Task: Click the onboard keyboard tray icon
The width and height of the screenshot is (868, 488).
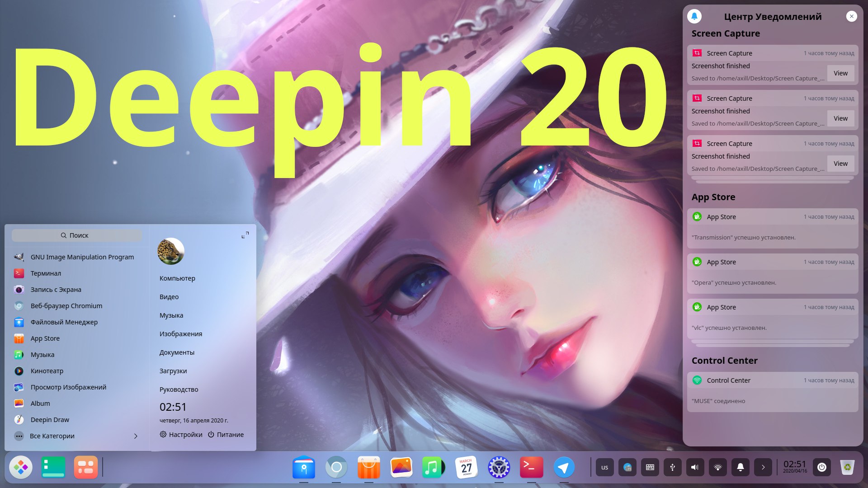Action: point(650,467)
